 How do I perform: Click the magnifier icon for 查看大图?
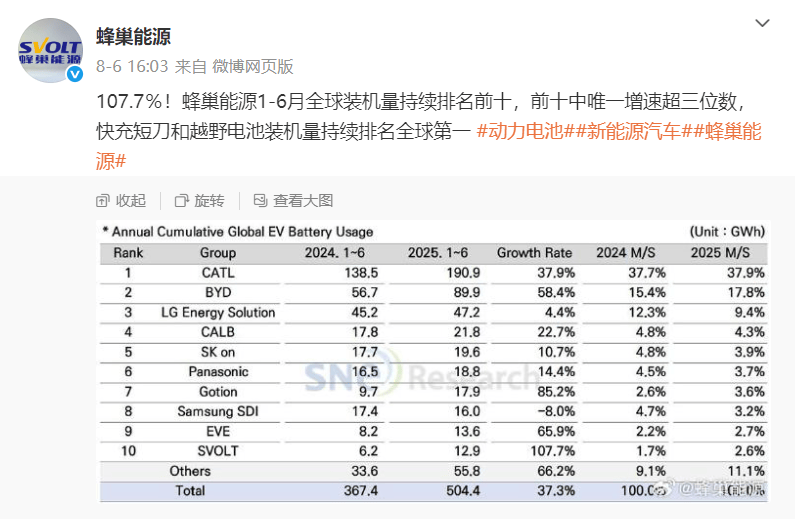260,201
